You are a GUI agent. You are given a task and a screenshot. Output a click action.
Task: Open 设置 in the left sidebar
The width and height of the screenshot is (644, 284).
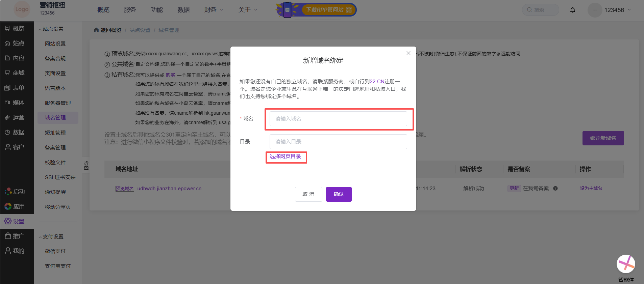coord(15,221)
